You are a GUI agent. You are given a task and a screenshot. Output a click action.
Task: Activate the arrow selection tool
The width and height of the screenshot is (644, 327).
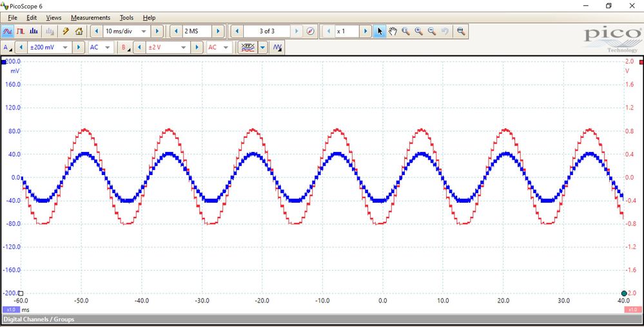[x=380, y=31]
